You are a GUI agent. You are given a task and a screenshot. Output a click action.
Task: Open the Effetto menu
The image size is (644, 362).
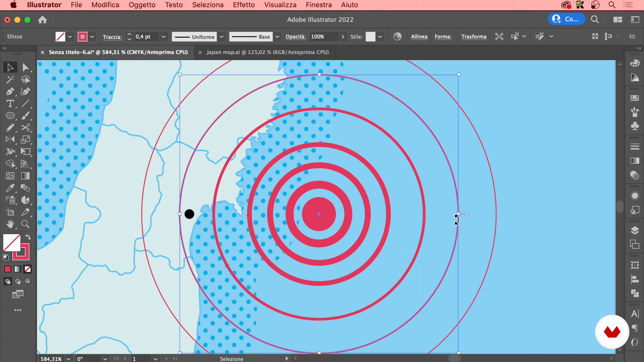[244, 5]
